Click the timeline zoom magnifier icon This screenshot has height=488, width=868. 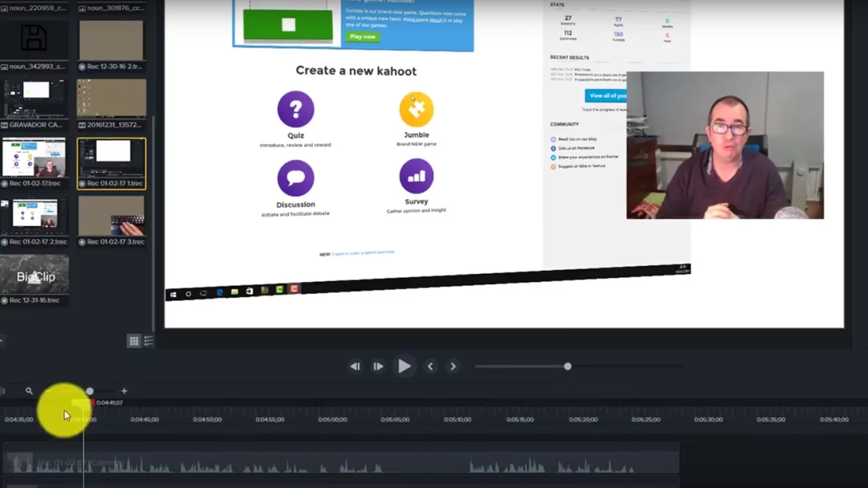(29, 390)
